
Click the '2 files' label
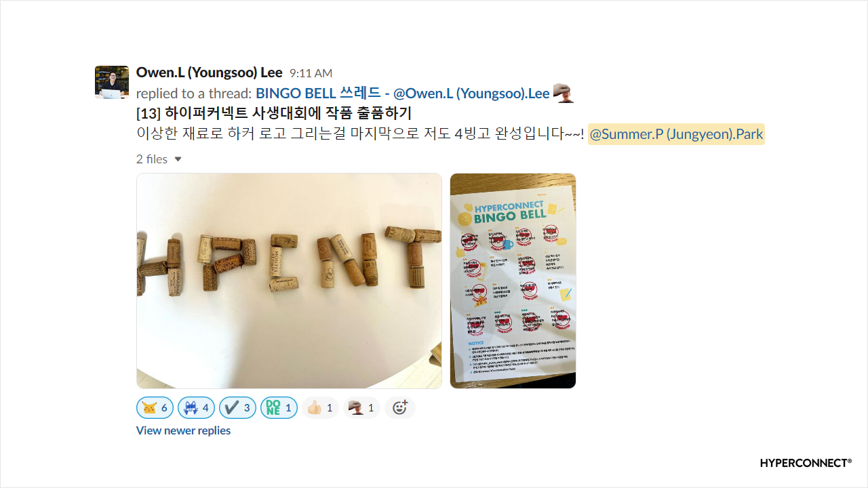click(152, 159)
